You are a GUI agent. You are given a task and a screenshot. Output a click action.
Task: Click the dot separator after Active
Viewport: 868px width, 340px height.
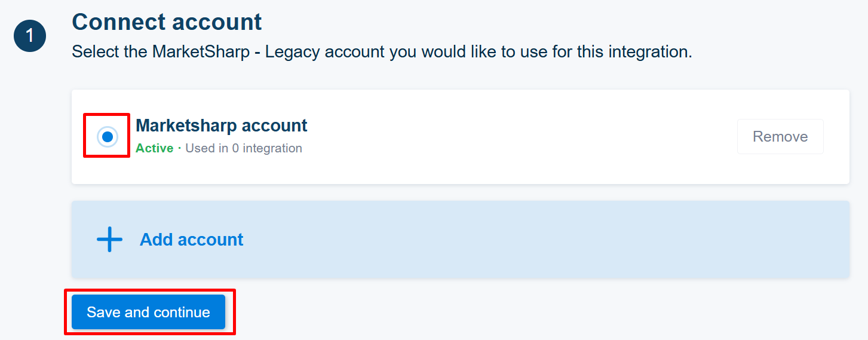coord(179,148)
